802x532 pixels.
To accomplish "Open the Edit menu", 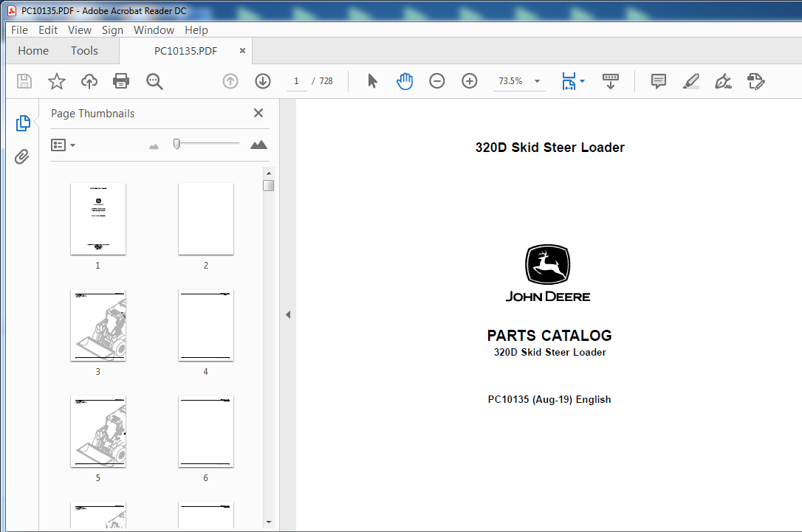I will click(48, 30).
